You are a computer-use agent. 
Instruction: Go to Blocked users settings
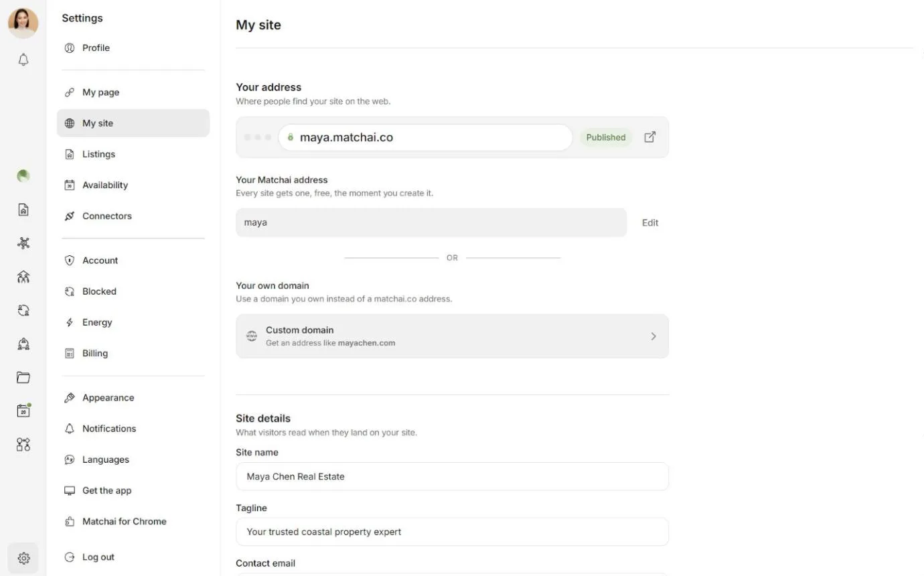[133, 291]
